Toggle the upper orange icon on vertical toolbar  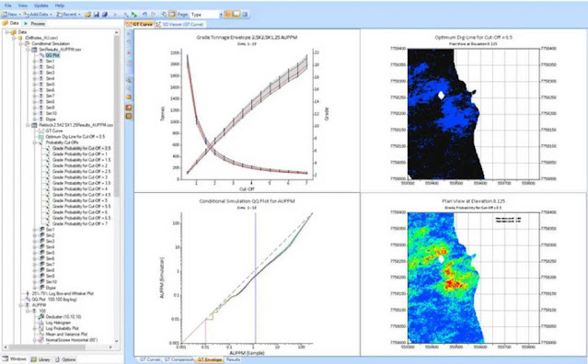click(129, 108)
